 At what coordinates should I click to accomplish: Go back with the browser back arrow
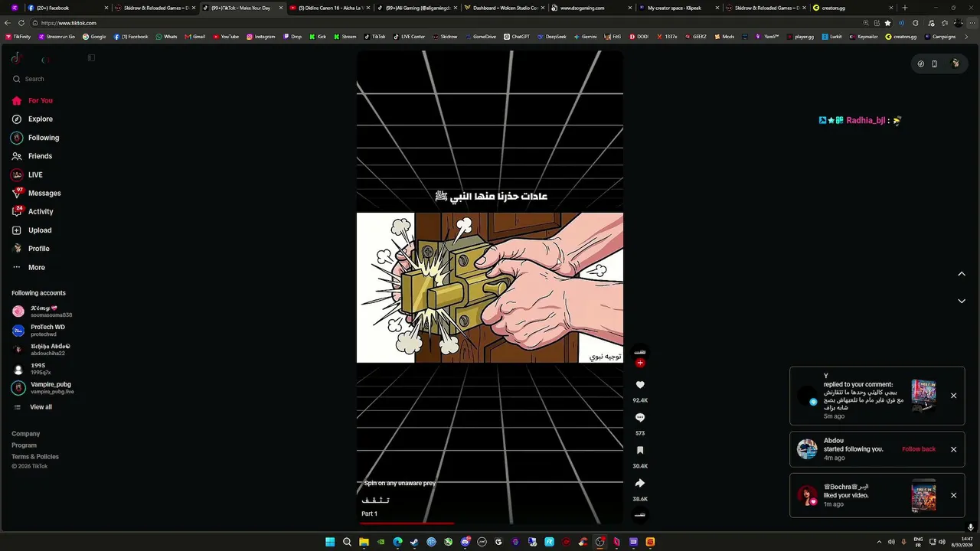click(x=8, y=23)
